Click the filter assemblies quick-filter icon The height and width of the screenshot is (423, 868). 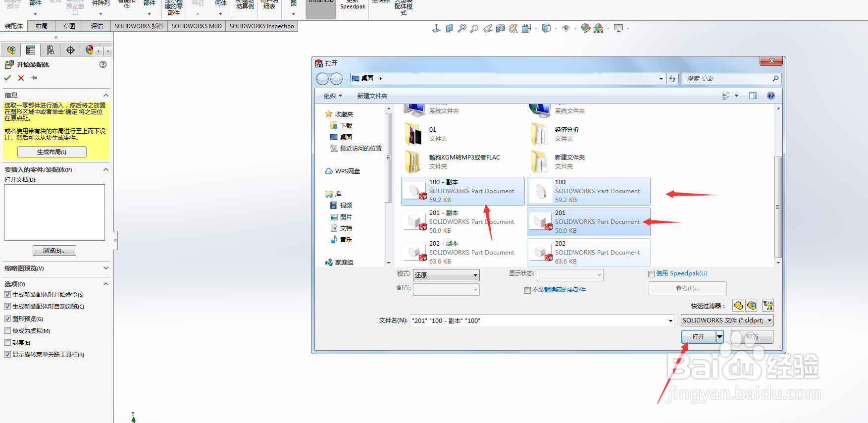(x=752, y=306)
